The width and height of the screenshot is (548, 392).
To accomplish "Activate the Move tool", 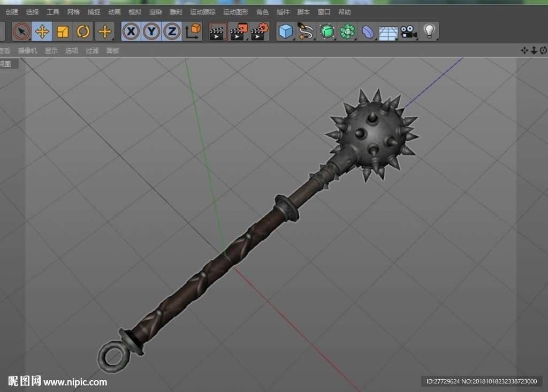I will pos(42,32).
